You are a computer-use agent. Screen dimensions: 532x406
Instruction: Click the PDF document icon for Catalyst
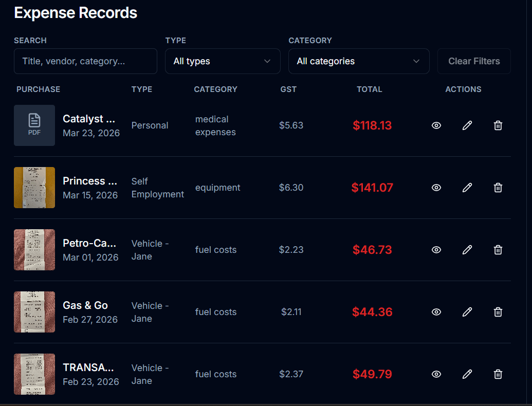pos(34,125)
